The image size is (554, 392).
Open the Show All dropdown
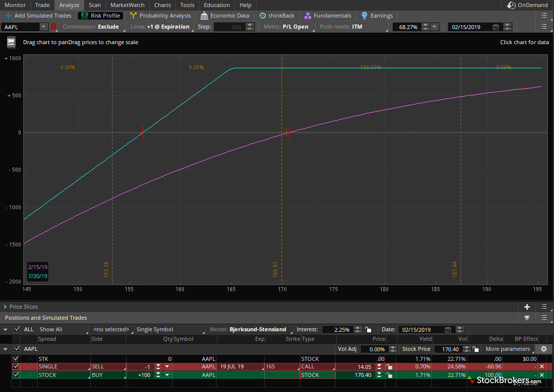coord(63,329)
